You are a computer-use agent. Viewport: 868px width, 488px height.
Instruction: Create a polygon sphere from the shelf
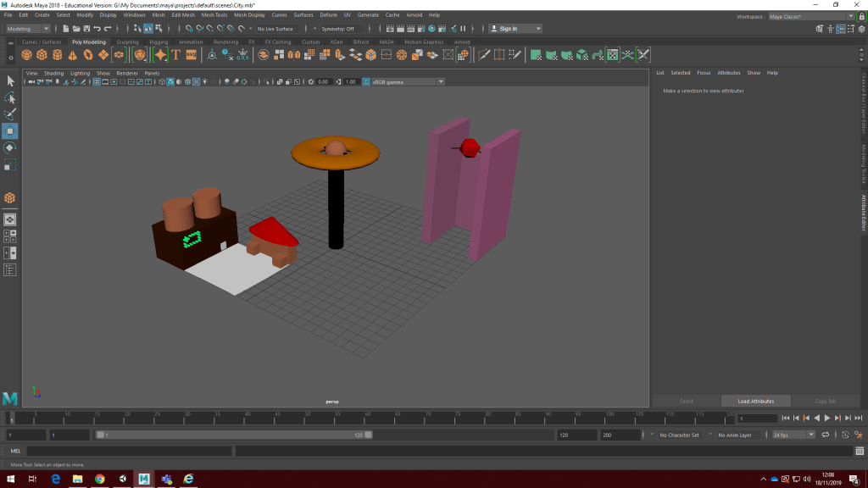tap(27, 55)
